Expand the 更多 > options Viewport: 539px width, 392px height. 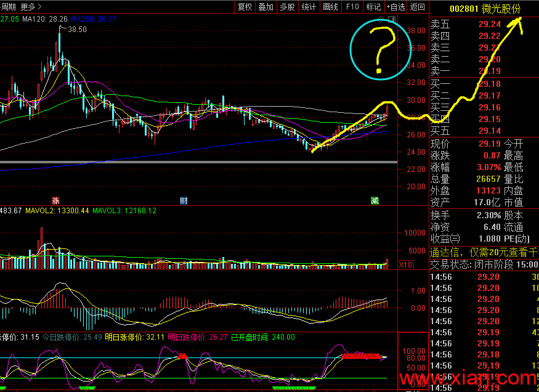pos(31,7)
